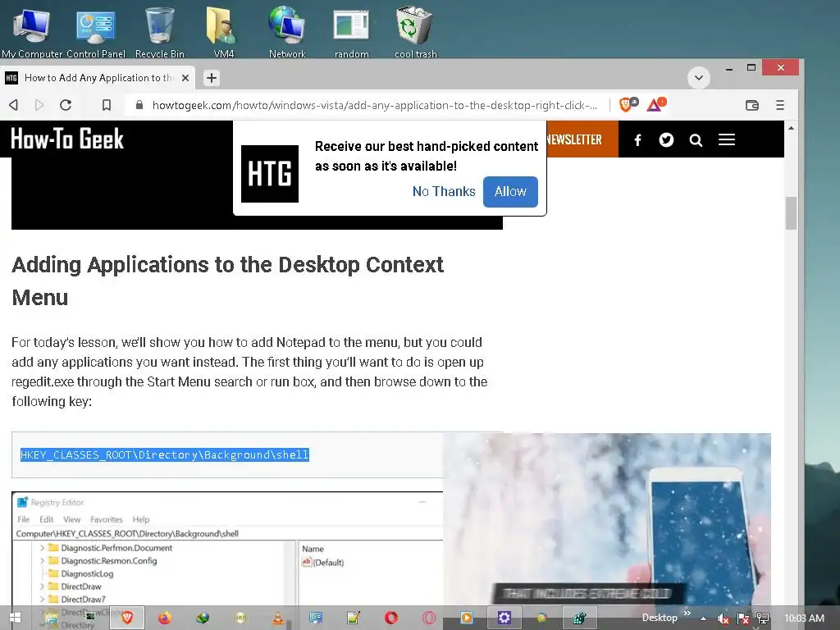The image size is (840, 630).
Task: Close the How-To Geek tab
Action: coord(185,78)
